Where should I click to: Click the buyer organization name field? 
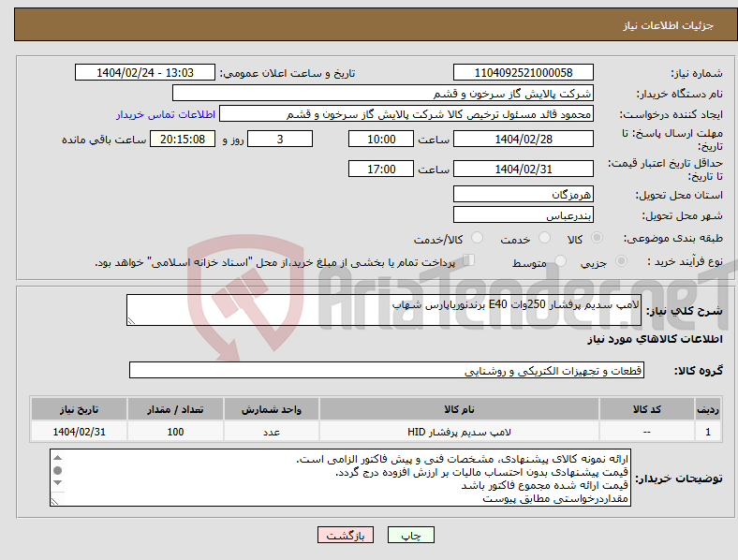pos(383,93)
